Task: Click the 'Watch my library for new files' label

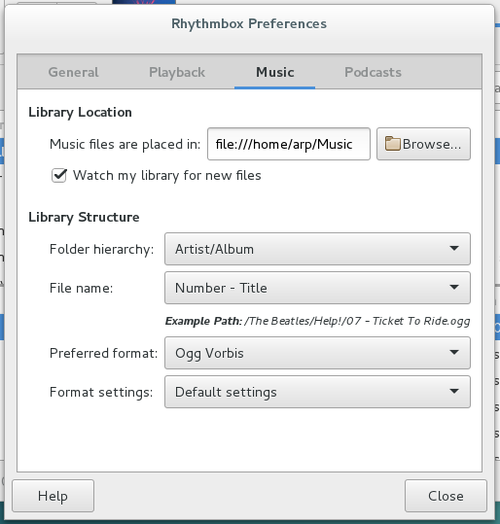Action: point(167,175)
